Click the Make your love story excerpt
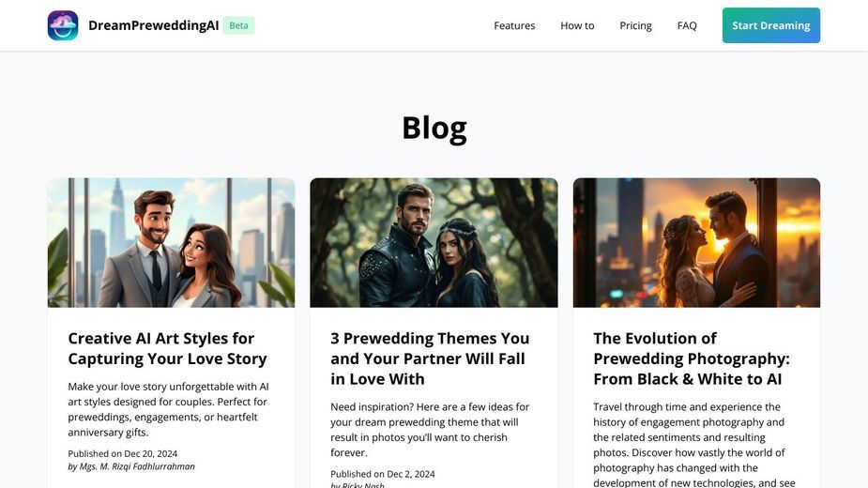This screenshot has width=868, height=488. coord(168,409)
